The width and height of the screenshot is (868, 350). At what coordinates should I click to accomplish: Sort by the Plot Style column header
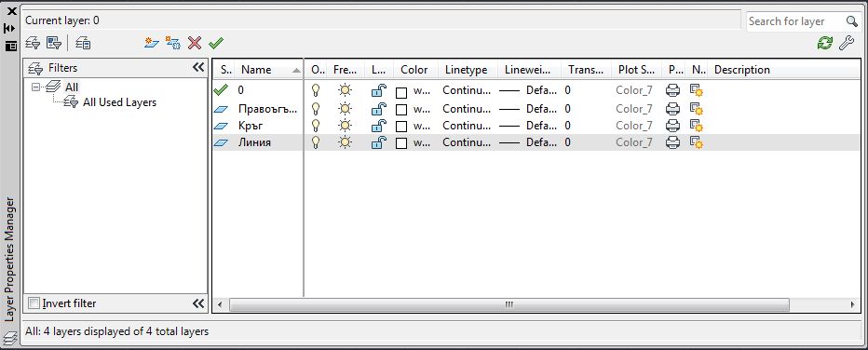(x=637, y=70)
